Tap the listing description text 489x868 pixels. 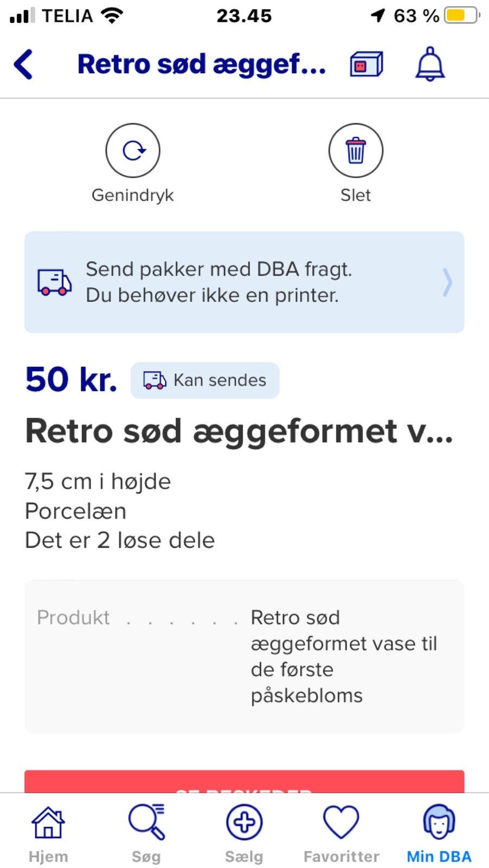[120, 511]
